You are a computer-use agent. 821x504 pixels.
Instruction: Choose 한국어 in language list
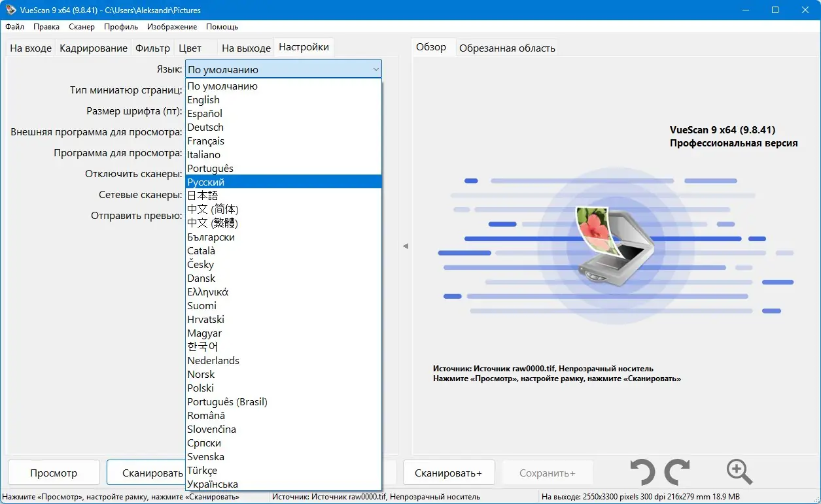click(x=283, y=346)
